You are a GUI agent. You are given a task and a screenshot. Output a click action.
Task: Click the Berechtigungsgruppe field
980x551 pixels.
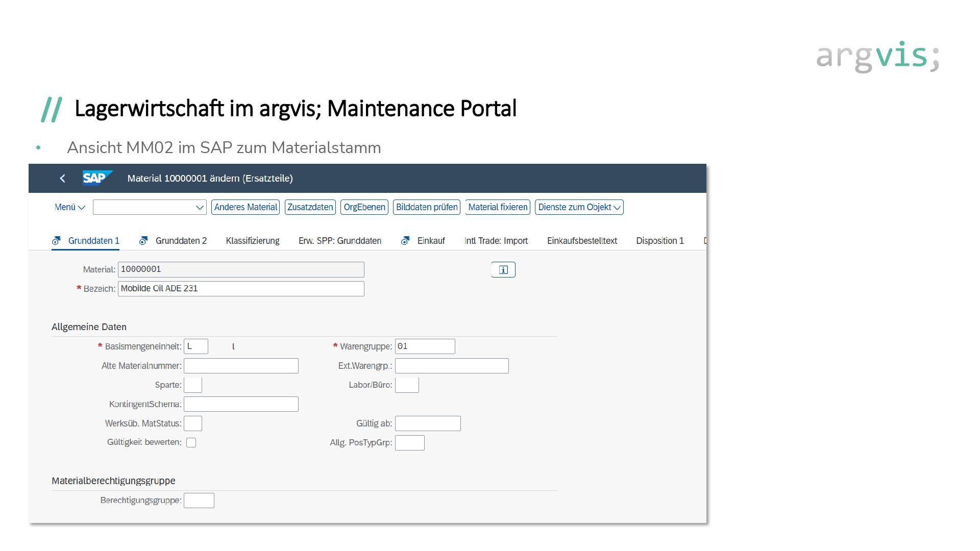point(199,500)
